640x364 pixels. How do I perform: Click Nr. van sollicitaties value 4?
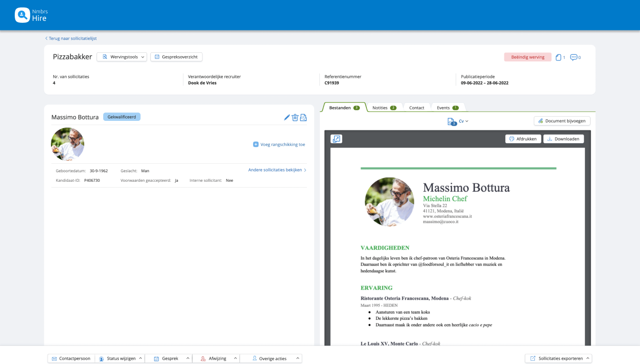pyautogui.click(x=54, y=83)
